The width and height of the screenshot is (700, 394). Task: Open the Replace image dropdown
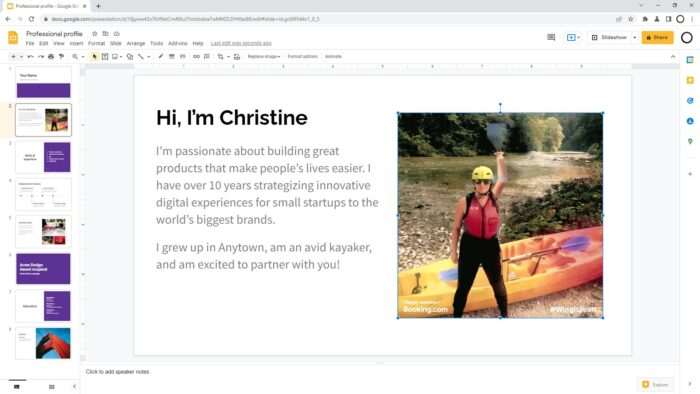click(x=263, y=57)
